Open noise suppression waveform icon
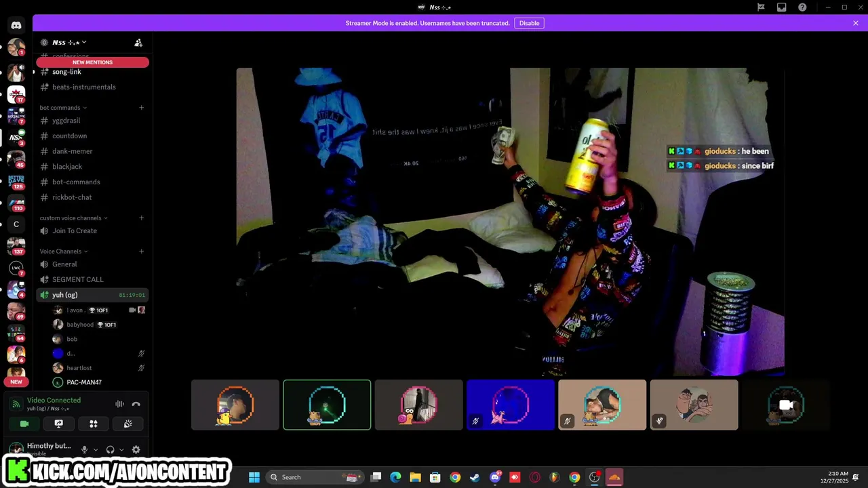Viewport: 868px width, 488px height. (120, 404)
